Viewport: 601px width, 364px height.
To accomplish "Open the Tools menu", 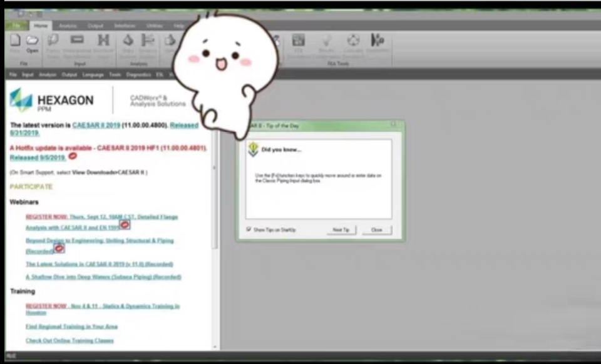I will tap(115, 74).
